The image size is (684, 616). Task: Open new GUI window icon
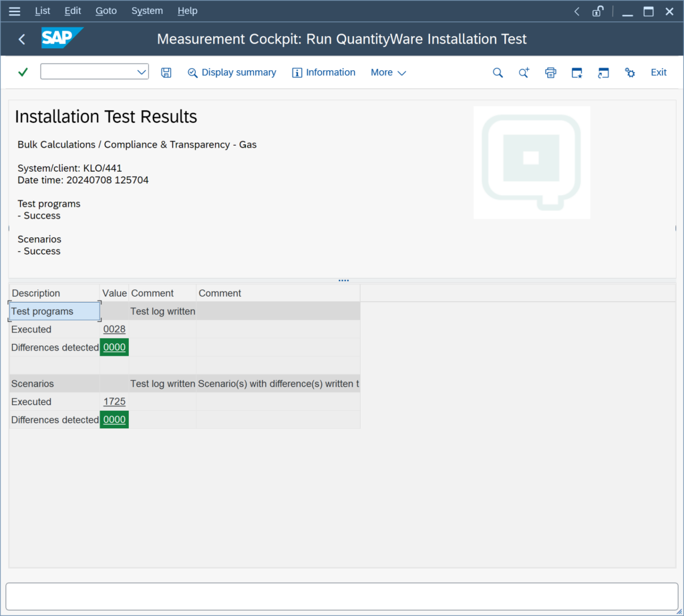pos(576,72)
